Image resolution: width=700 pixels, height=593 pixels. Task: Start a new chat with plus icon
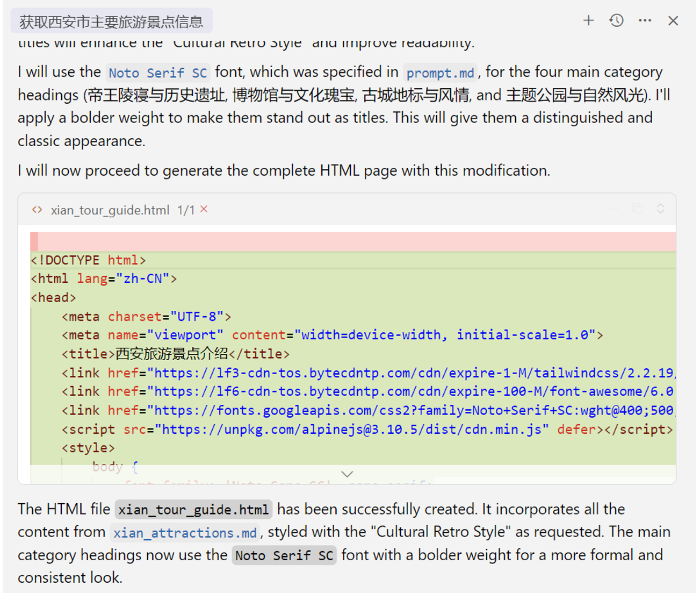[x=588, y=21]
